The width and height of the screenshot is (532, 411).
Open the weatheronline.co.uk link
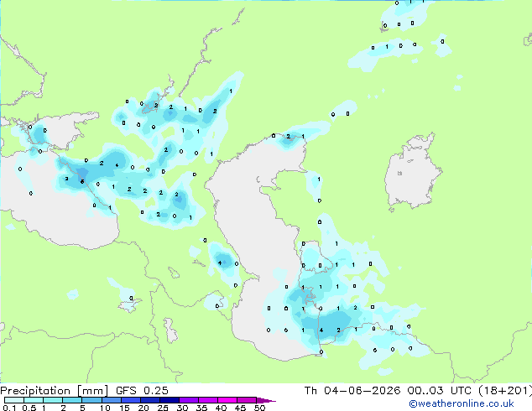click(461, 404)
